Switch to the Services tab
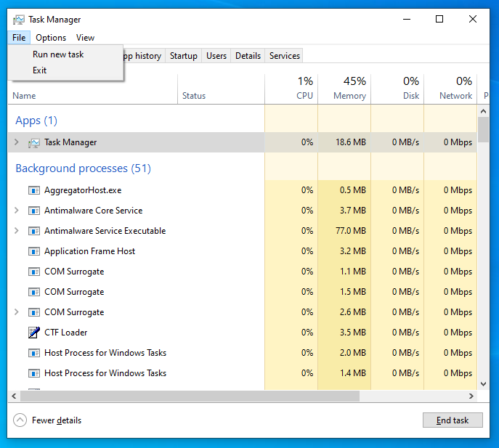 tap(285, 56)
